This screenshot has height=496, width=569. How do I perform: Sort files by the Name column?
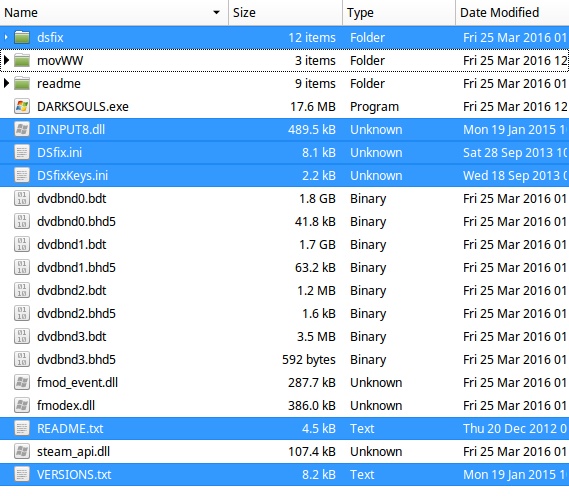[114, 12]
